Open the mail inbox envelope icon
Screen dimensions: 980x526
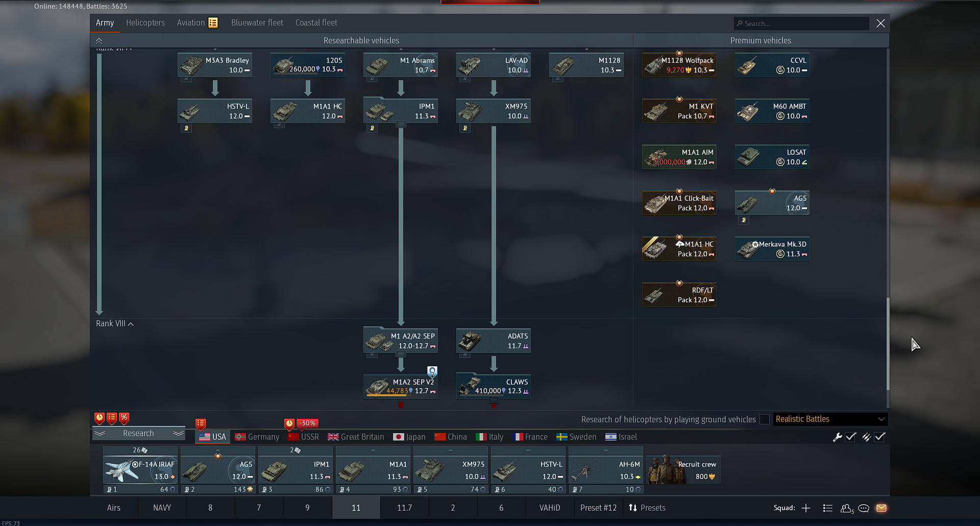[881, 508]
